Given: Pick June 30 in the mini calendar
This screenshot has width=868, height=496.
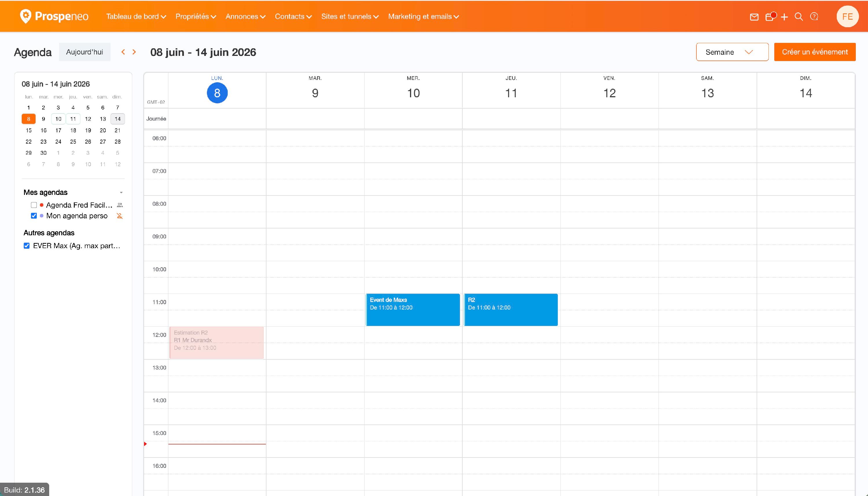Looking at the screenshot, I should tap(44, 153).
